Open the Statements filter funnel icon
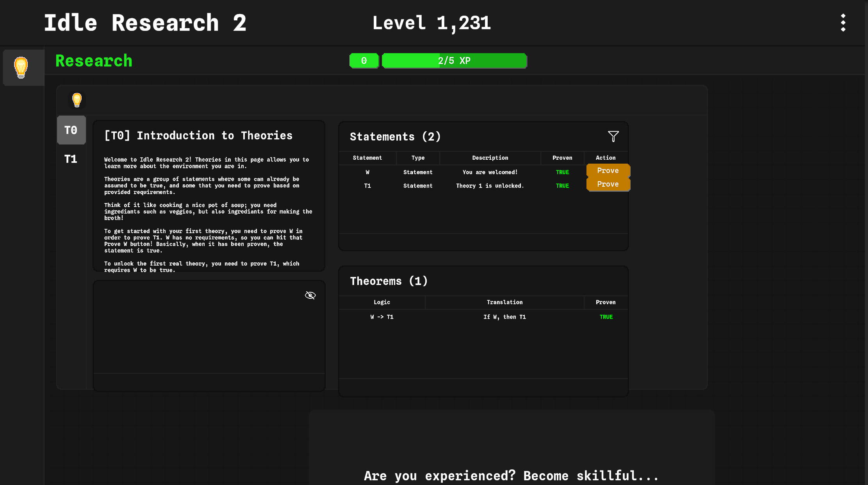Viewport: 868px width, 485px height. tap(613, 136)
